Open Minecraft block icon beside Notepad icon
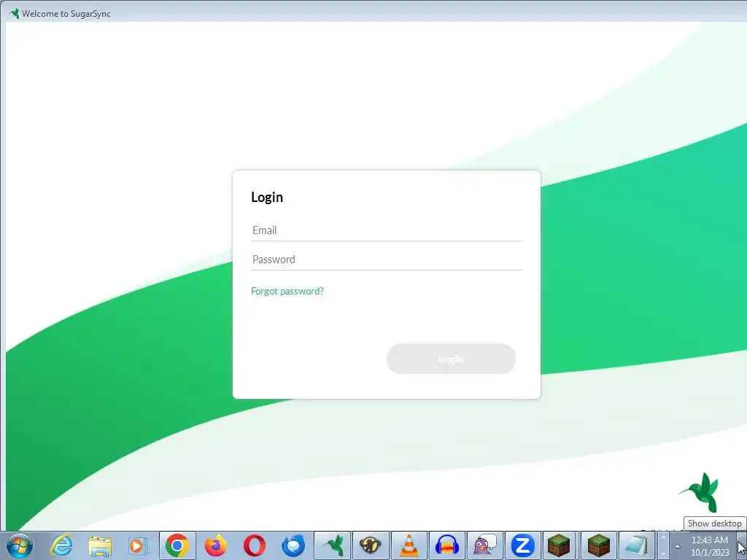747x560 pixels. click(600, 545)
